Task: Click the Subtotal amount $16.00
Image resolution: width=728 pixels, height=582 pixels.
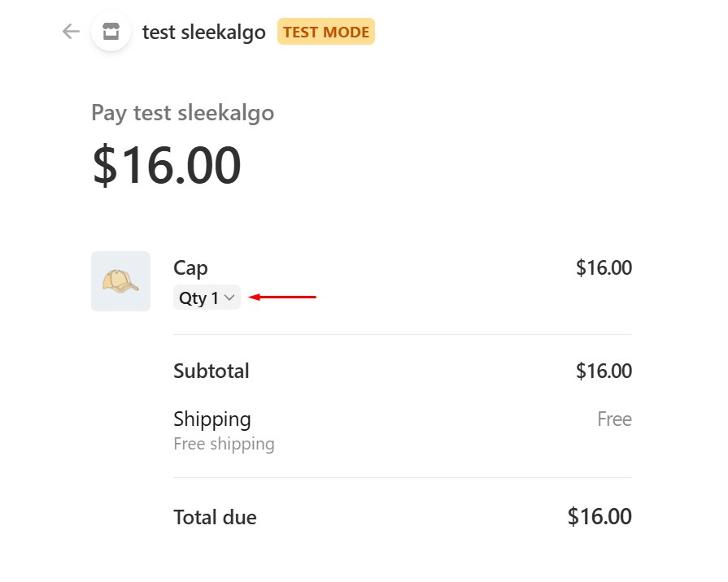Action: (x=604, y=371)
